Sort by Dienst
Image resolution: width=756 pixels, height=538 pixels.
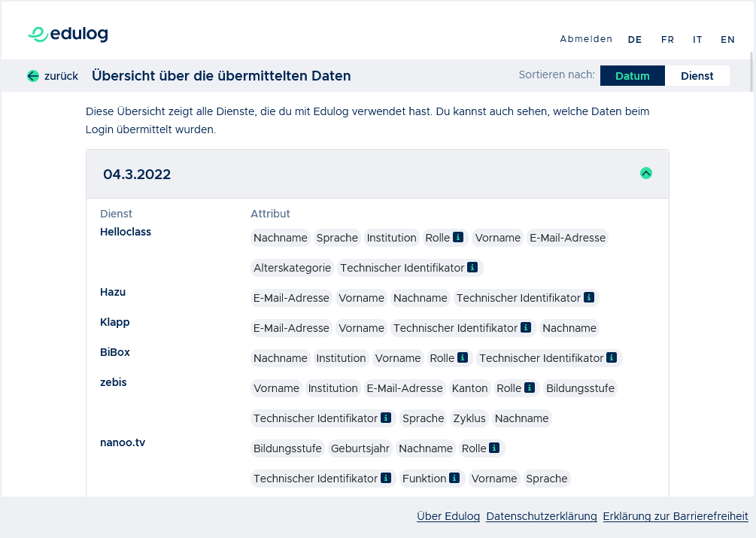pos(697,76)
